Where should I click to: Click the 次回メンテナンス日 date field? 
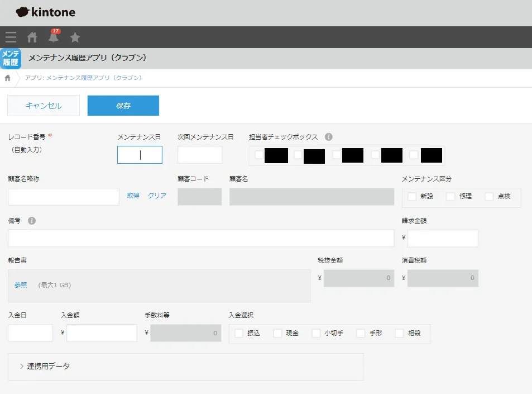click(200, 155)
